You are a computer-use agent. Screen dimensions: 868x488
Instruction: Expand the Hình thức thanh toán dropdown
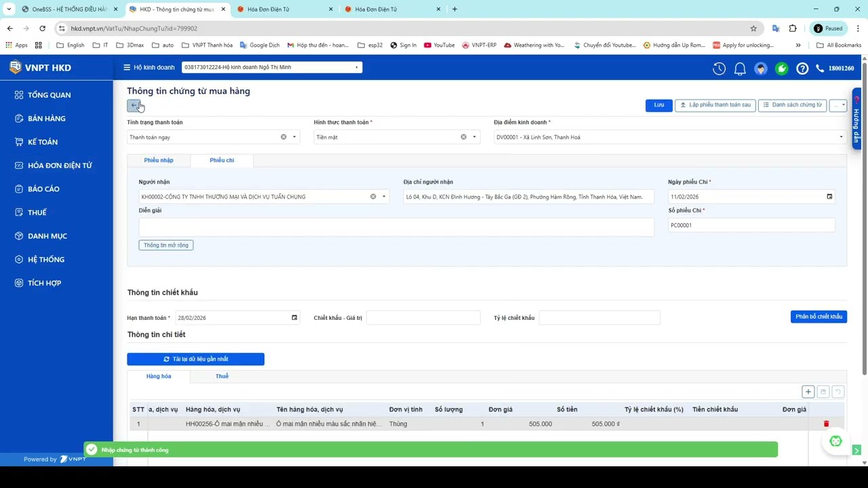[474, 137]
